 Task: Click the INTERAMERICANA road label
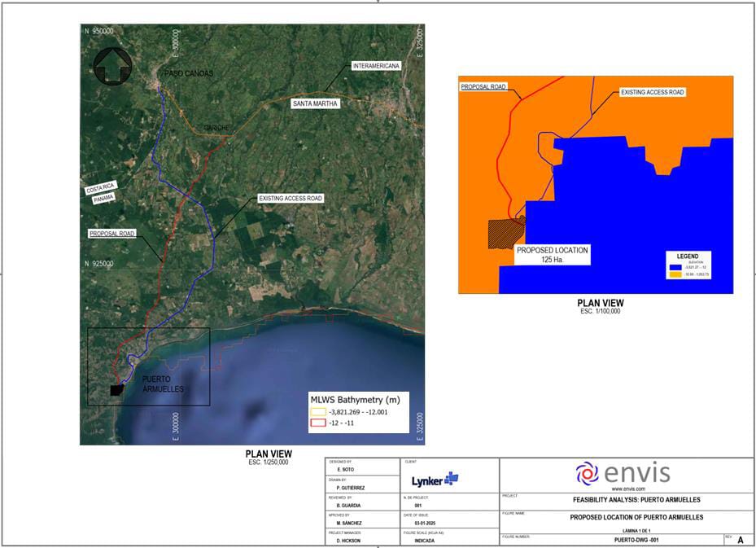375,65
